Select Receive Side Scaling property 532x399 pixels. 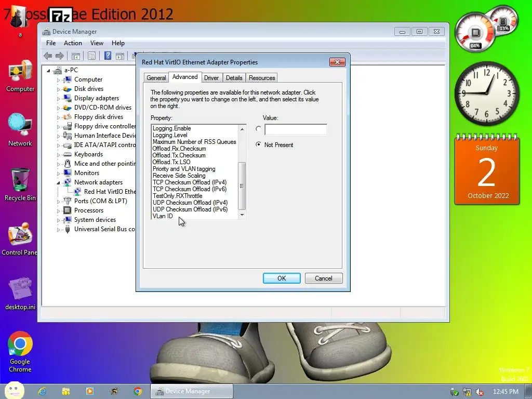pos(179,176)
